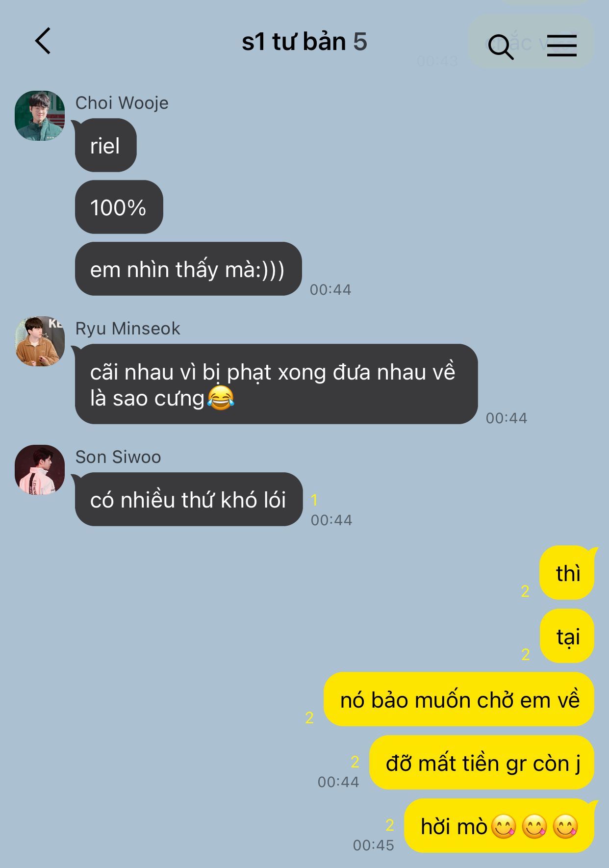Screen dimensions: 609x868
Task: Open the chat search magnifier icon
Action: click(501, 47)
